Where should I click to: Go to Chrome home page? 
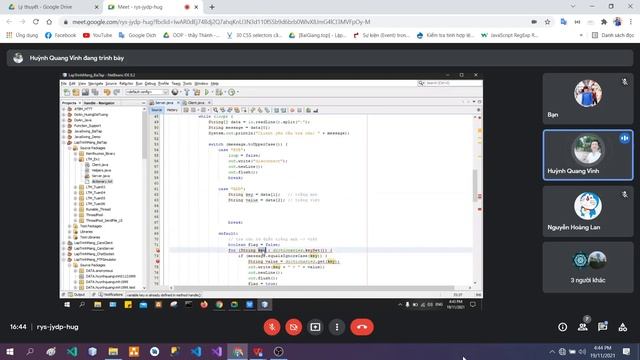pyautogui.click(x=49, y=22)
